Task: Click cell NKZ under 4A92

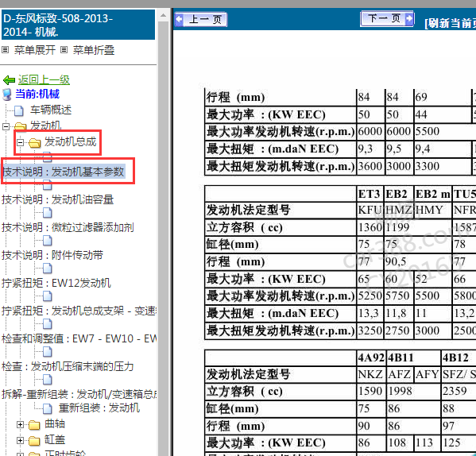Action: (x=370, y=374)
